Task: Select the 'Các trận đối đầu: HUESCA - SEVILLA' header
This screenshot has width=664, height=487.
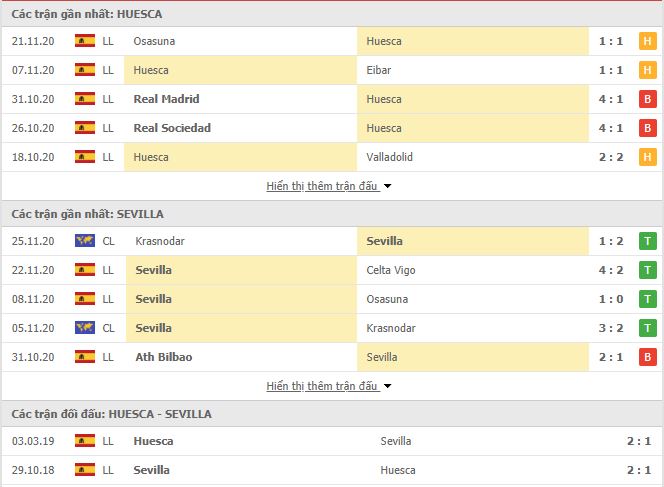Action: 111,414
